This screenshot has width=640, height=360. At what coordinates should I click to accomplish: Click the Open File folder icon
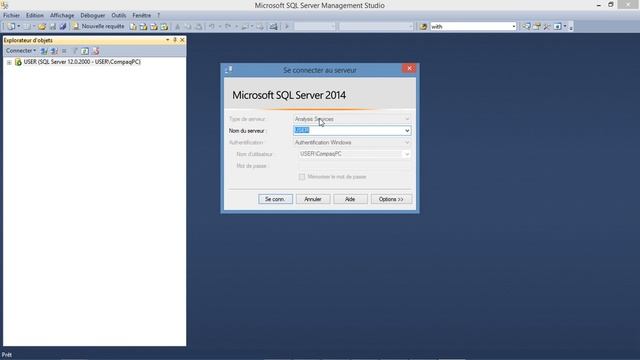42,27
